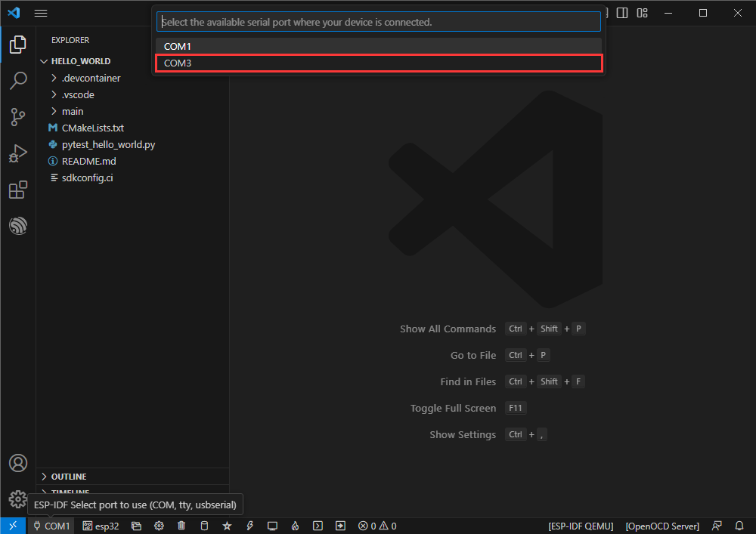Image resolution: width=756 pixels, height=534 pixels.
Task: Click the EXPLORER panel title
Action: pyautogui.click(x=70, y=40)
